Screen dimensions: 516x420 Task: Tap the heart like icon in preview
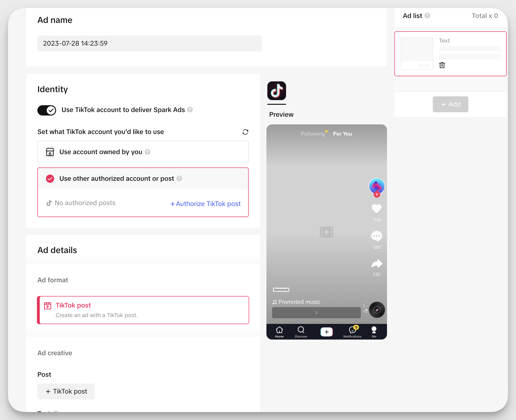pos(376,209)
